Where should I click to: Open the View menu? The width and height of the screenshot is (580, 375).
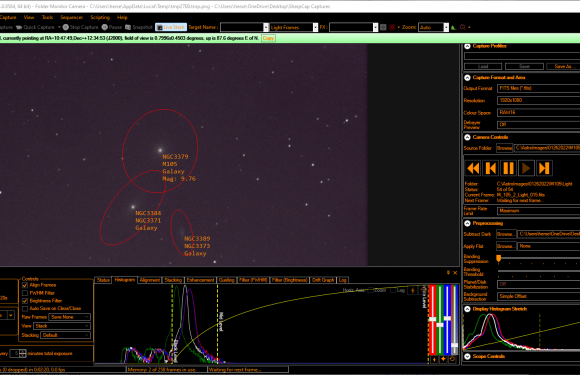(x=29, y=17)
